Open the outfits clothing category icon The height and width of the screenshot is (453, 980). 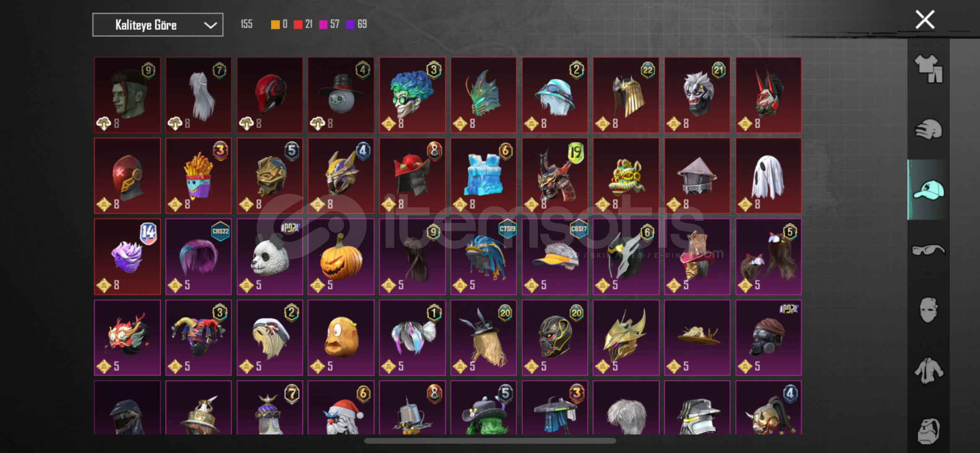pyautogui.click(x=928, y=68)
